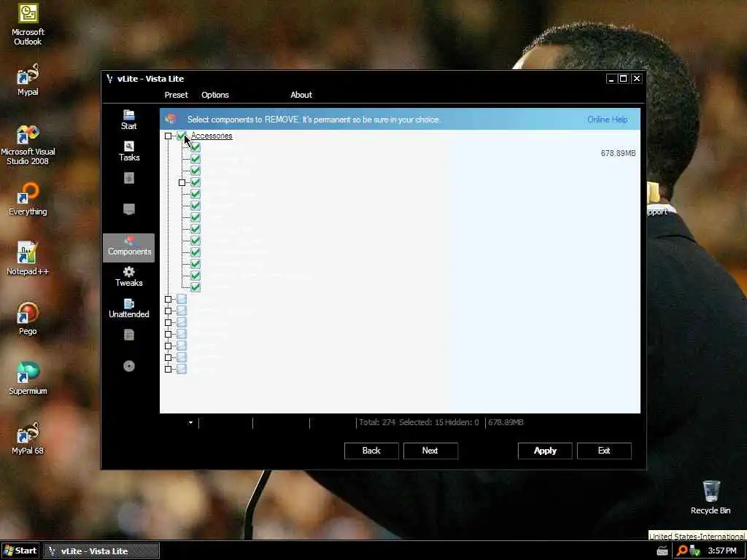Click the Windows Start button on the taskbar
The image size is (747, 560).
tap(20, 551)
